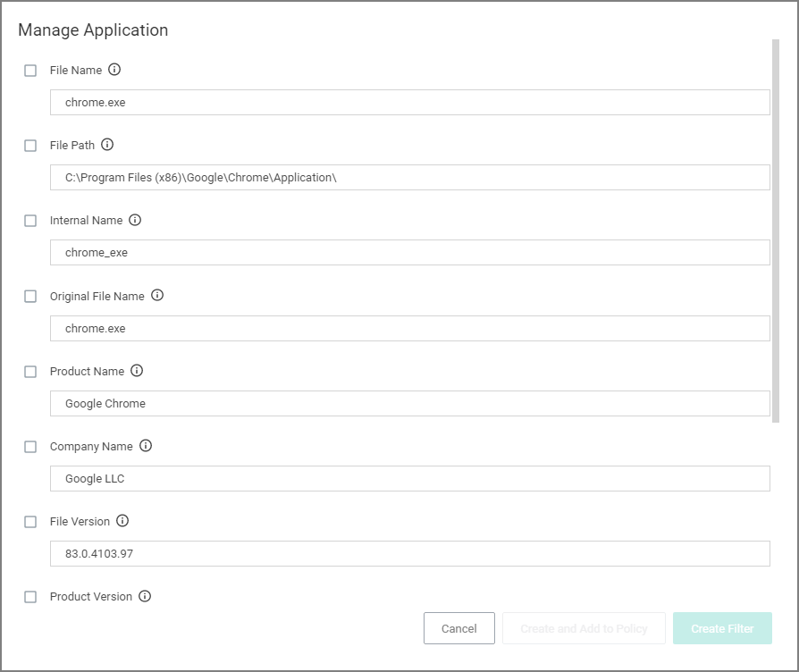Click the Create Filter button
This screenshot has width=799, height=672.
(x=722, y=628)
